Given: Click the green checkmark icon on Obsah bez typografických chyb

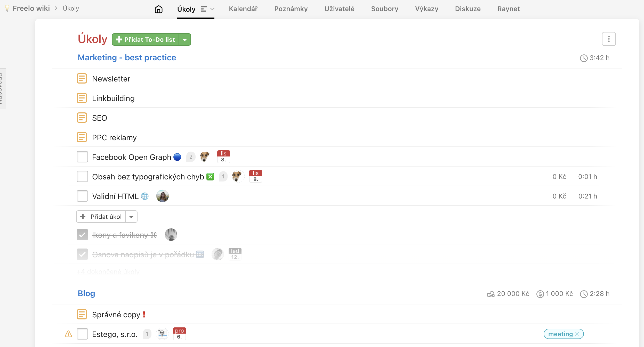Looking at the screenshot, I should click(x=210, y=176).
